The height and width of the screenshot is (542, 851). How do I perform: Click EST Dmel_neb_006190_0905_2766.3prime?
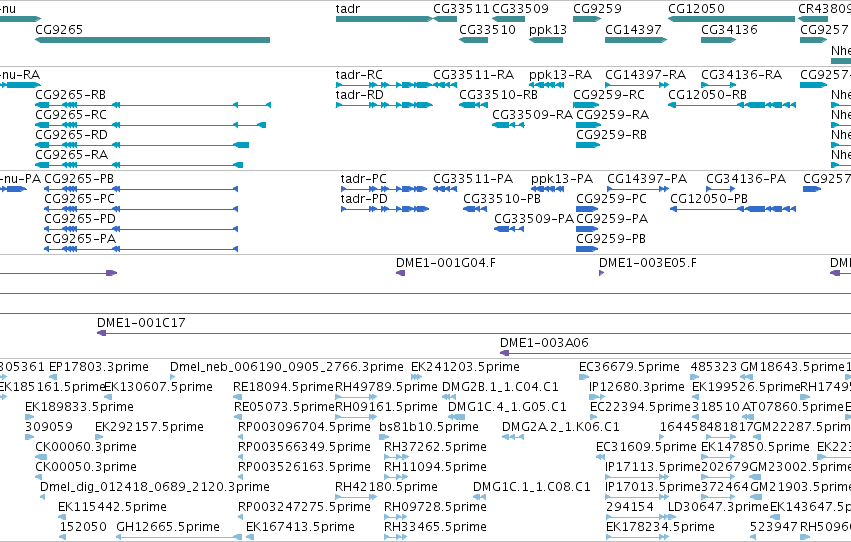[x=173, y=377]
